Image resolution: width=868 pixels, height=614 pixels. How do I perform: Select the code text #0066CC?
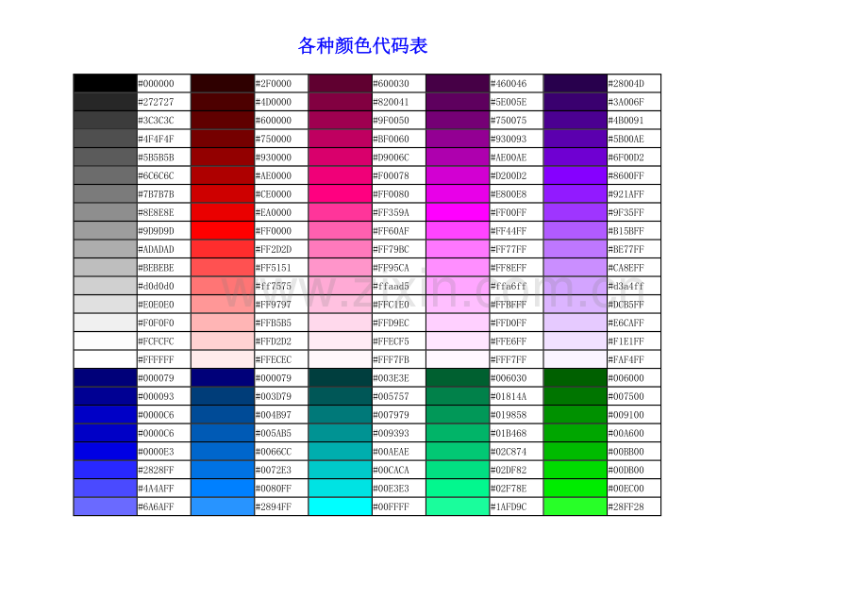pos(273,452)
